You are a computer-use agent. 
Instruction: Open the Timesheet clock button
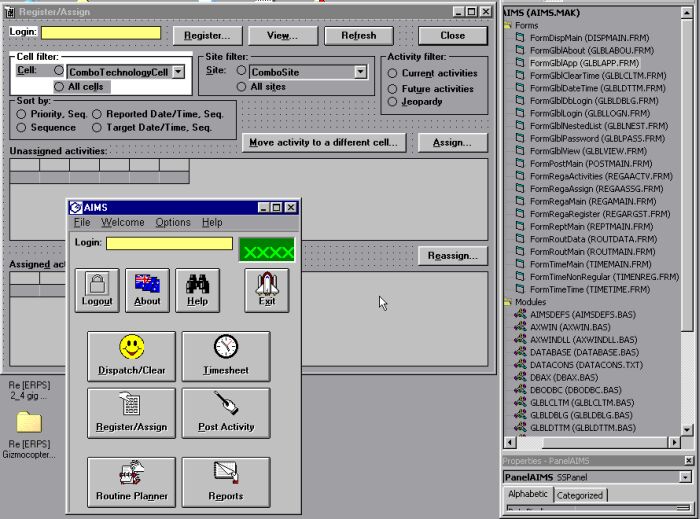(x=225, y=356)
